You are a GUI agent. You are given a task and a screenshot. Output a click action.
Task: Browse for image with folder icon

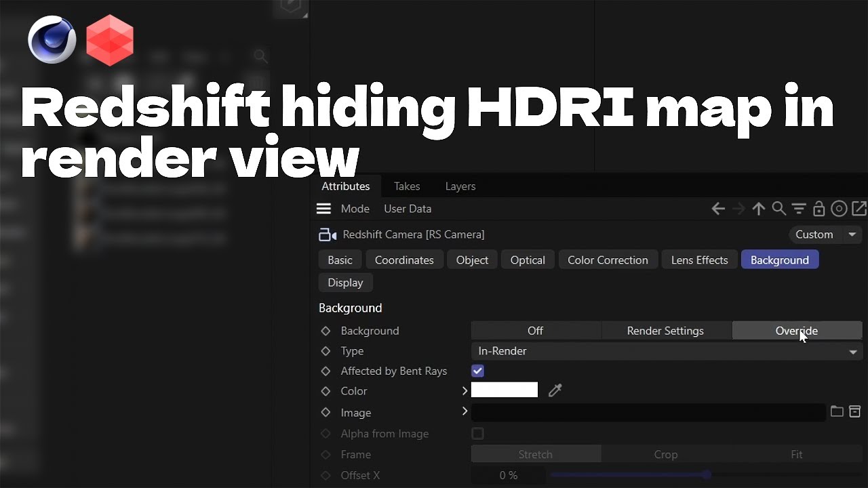click(x=837, y=411)
